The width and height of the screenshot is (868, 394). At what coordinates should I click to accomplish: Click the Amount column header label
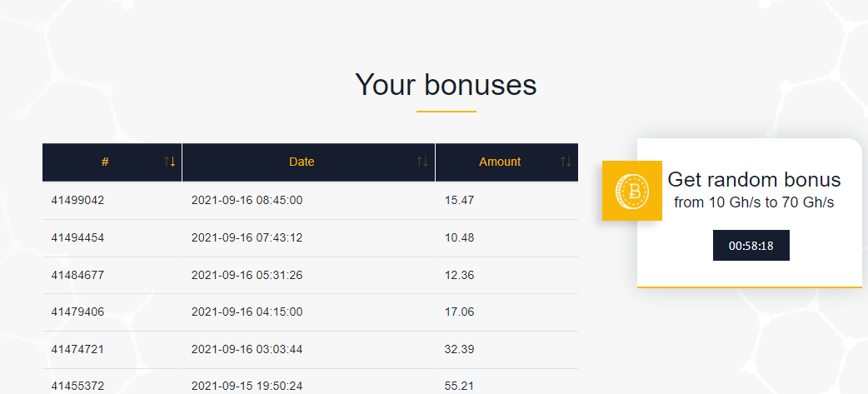[500, 162]
